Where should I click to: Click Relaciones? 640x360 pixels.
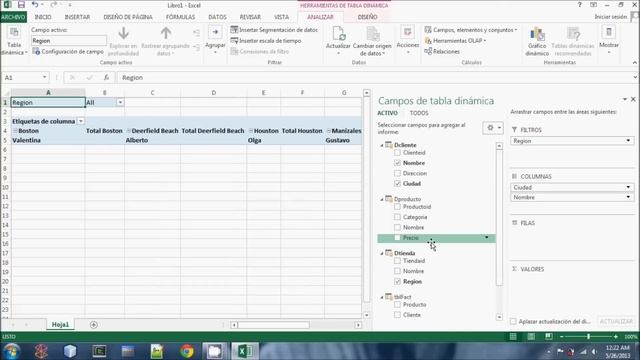[442, 51]
